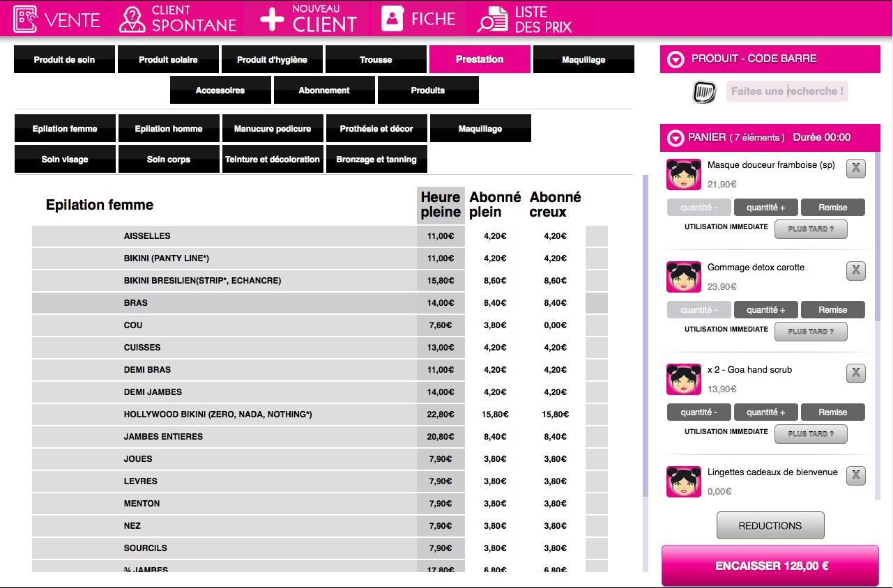The width and height of the screenshot is (893, 588).
Task: Select BIKINI BRESILIEN(STRIP*, ECHANCRE) row
Action: (x=320, y=281)
